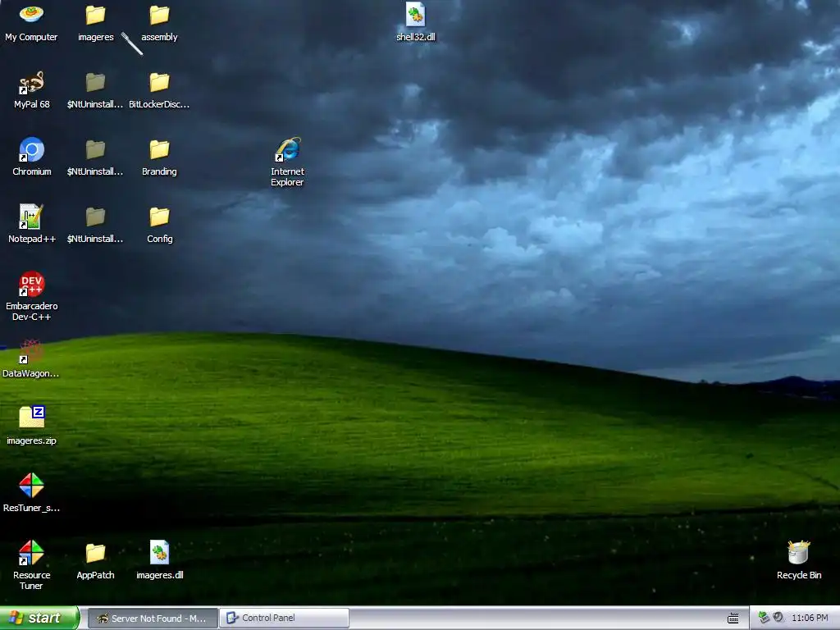Click the 11:06 PM clock
The width and height of the screenshot is (840, 630).
coord(810,619)
